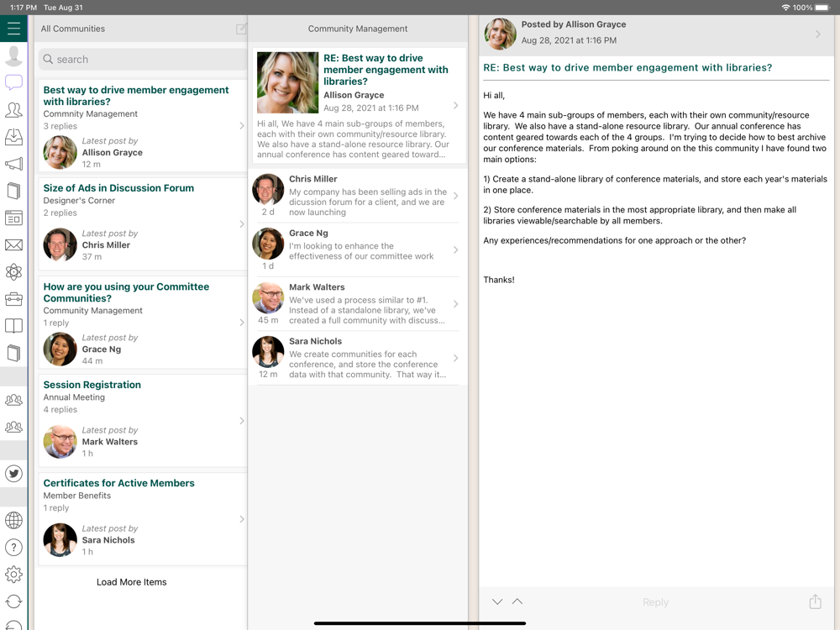Viewport: 840px width, 630px height.
Task: Open 'Size of Ads in Discussion Forum' title
Action: point(118,188)
